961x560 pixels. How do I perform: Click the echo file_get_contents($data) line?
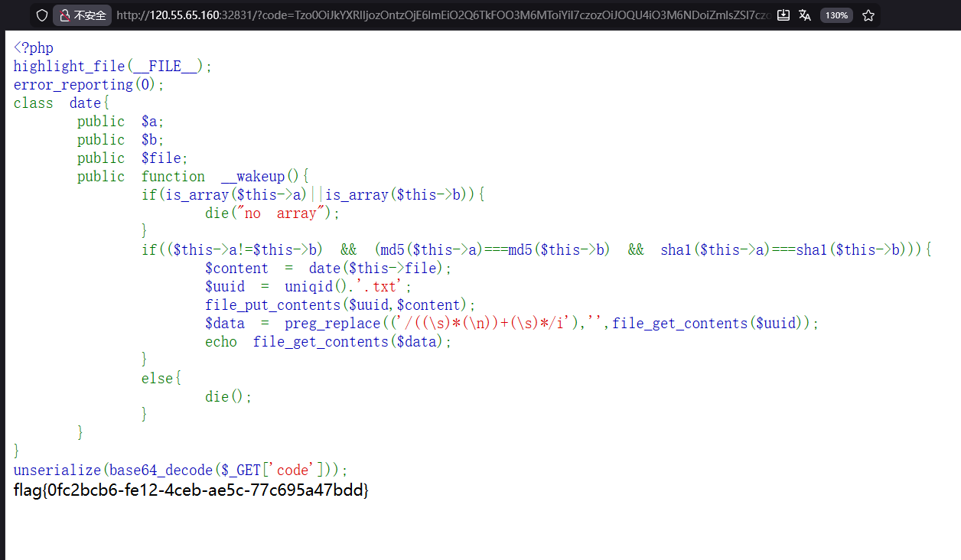pos(328,342)
